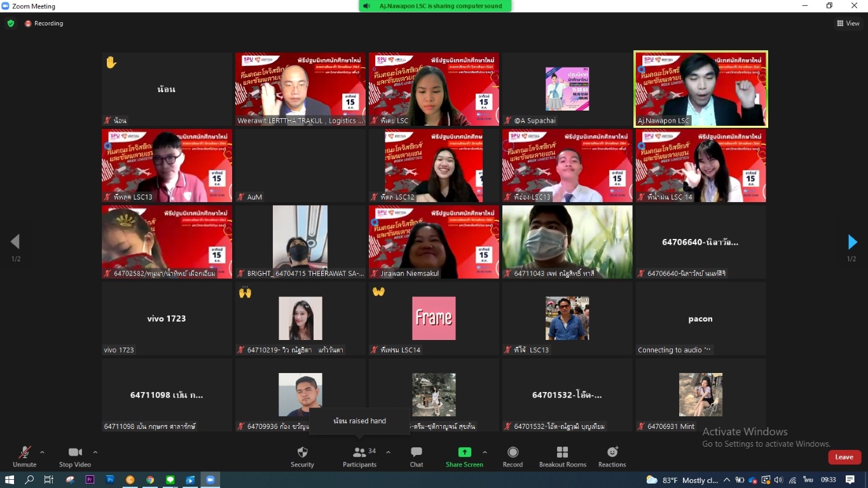
Task: Click Zoom icon in the taskbar
Action: click(210, 480)
